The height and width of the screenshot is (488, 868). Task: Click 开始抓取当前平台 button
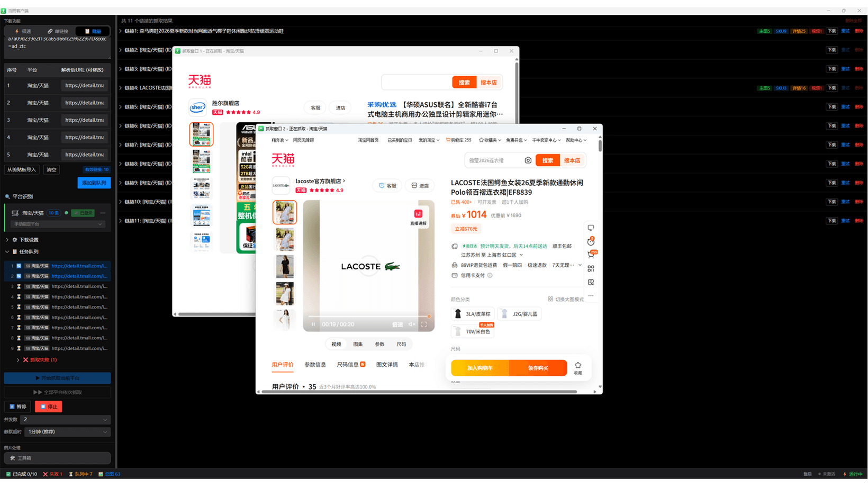[x=57, y=378]
